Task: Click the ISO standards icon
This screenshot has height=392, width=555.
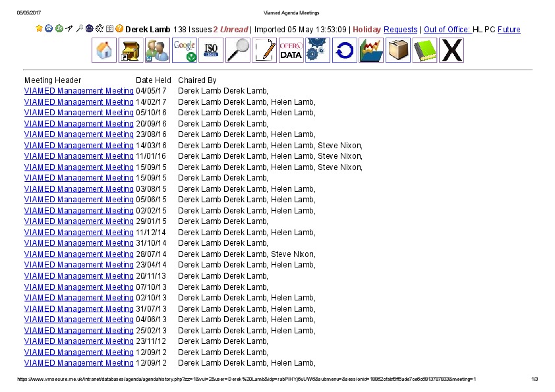Action: (x=211, y=50)
